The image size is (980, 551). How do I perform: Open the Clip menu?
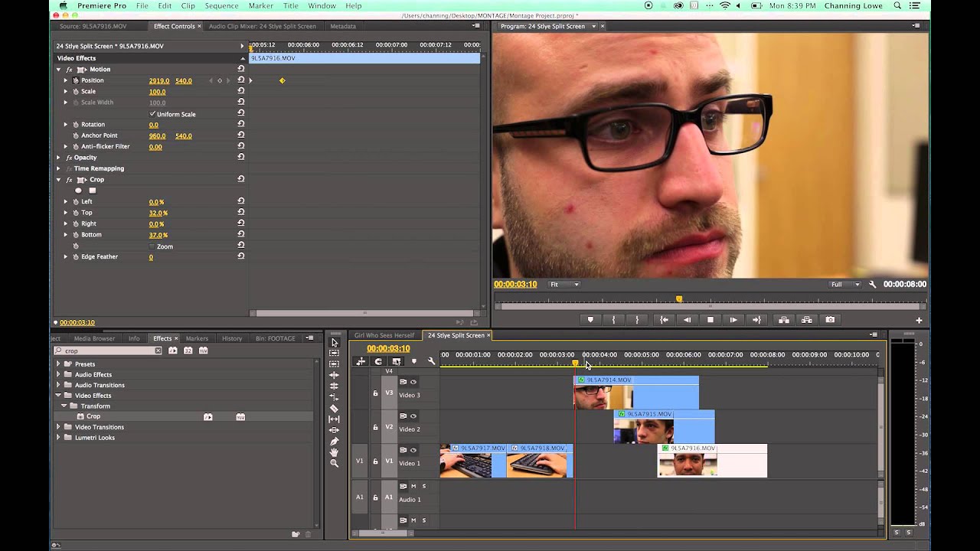pos(188,5)
